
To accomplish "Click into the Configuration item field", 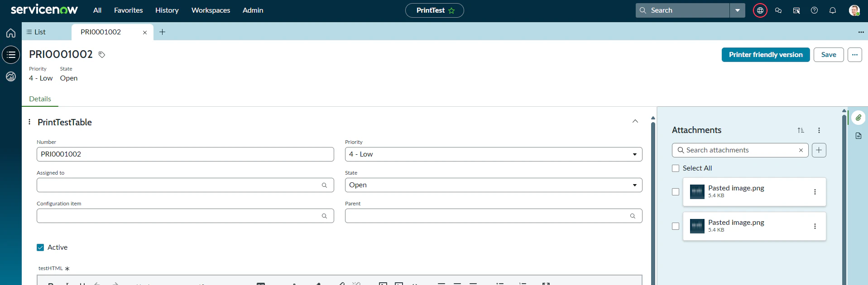I will 185,216.
